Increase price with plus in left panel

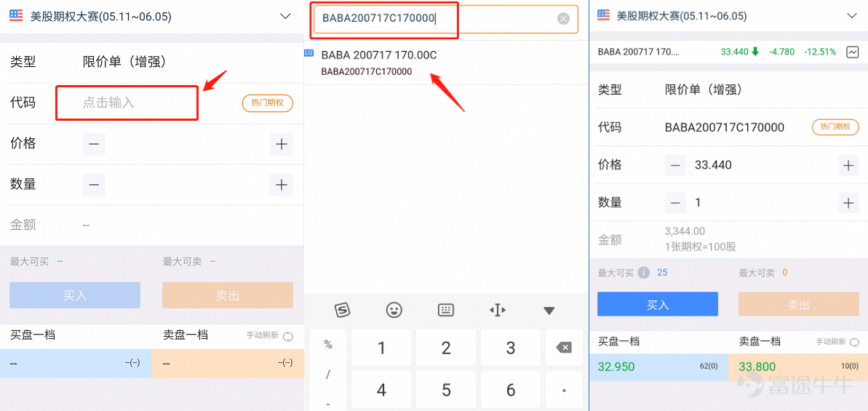(282, 144)
